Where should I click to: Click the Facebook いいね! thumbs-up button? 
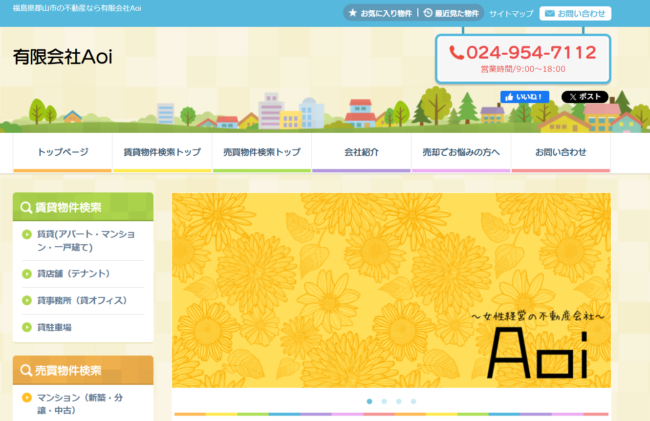524,97
